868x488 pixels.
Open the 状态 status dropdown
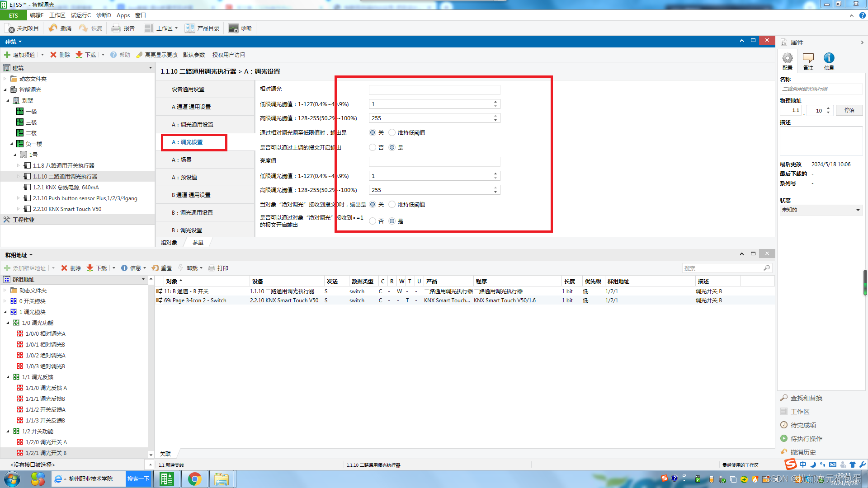click(858, 210)
